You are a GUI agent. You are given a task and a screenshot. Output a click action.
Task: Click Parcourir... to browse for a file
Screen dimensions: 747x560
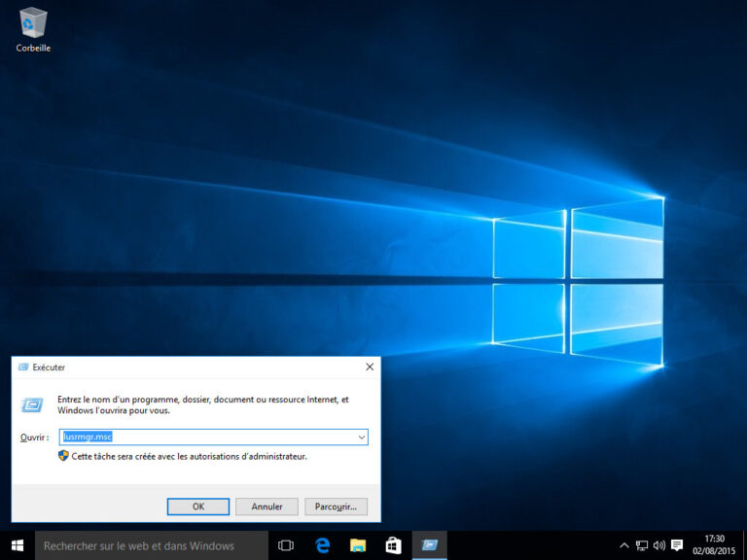pos(336,507)
